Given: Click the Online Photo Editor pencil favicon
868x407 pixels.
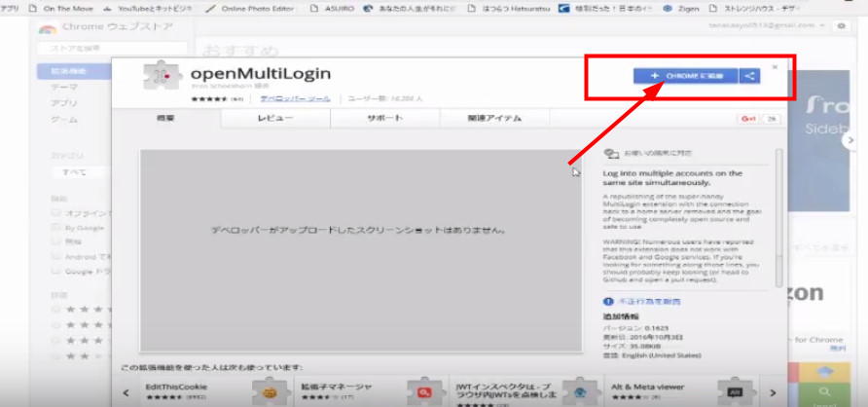Looking at the screenshot, I should pyautogui.click(x=210, y=9).
